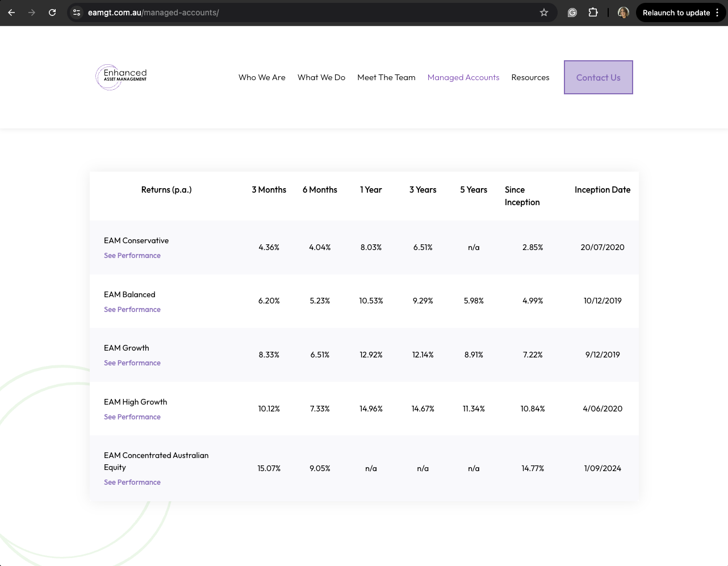
Task: Open the Grammarly extension icon
Action: pos(572,13)
